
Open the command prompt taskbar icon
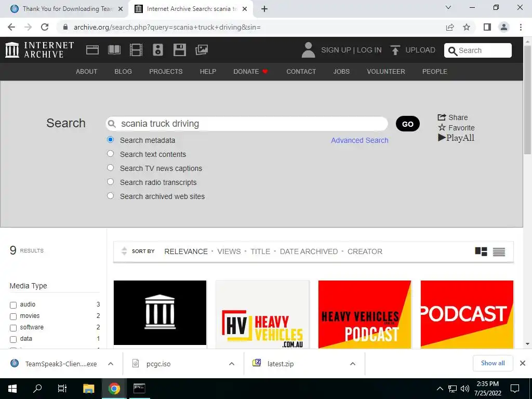point(139,389)
